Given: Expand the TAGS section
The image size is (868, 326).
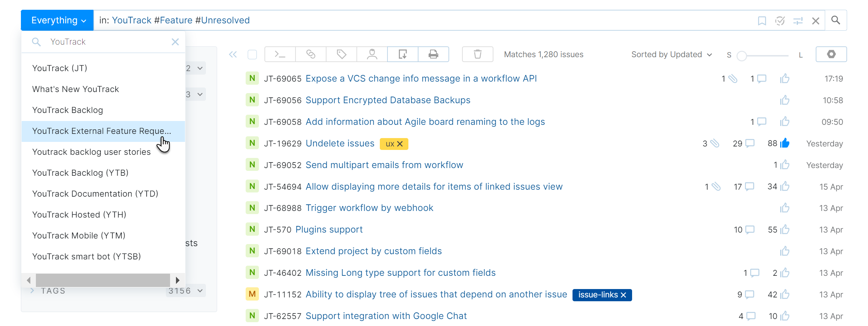Looking at the screenshot, I should [x=32, y=290].
